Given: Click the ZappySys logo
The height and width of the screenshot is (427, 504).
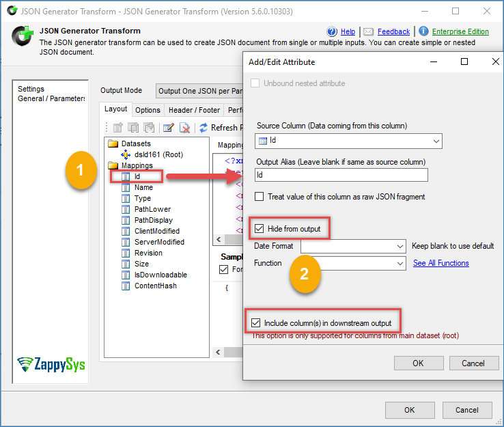Looking at the screenshot, I should click(51, 364).
